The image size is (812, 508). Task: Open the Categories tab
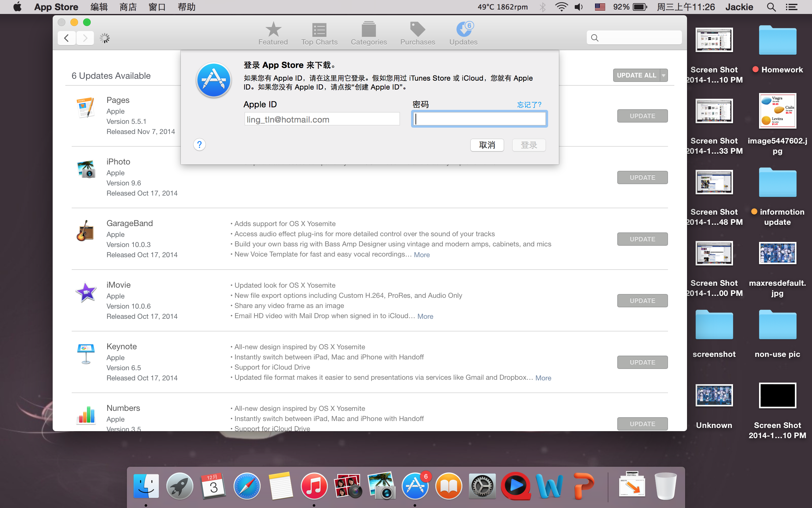point(369,33)
